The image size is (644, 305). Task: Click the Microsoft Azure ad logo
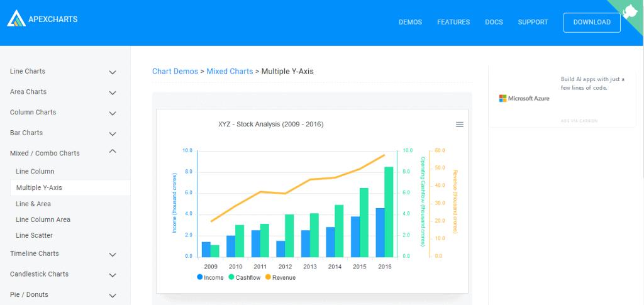pyautogui.click(x=524, y=99)
